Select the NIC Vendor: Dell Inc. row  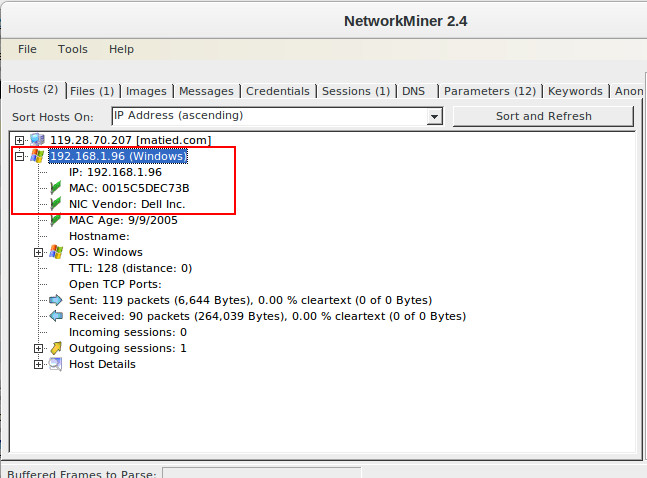pos(127,204)
